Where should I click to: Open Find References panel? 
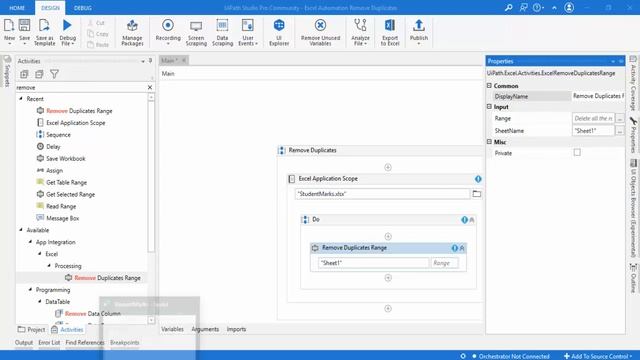click(x=85, y=342)
